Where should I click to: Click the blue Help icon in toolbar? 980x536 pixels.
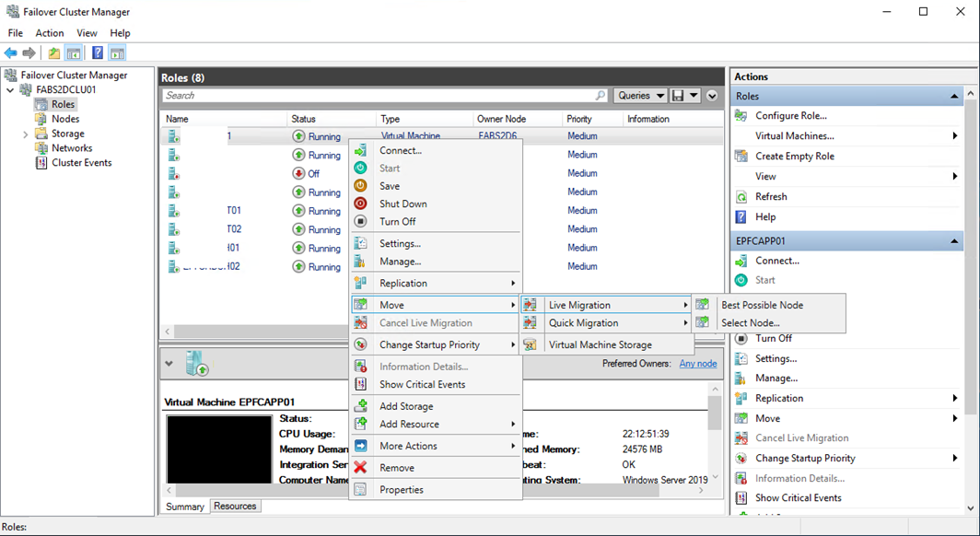pos(98,53)
